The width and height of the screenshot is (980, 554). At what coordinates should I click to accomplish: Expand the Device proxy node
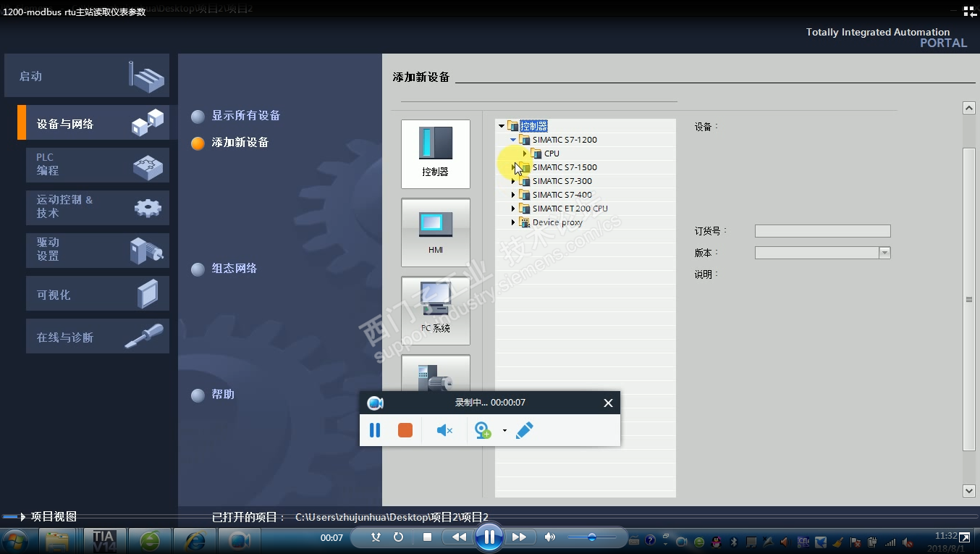point(513,222)
